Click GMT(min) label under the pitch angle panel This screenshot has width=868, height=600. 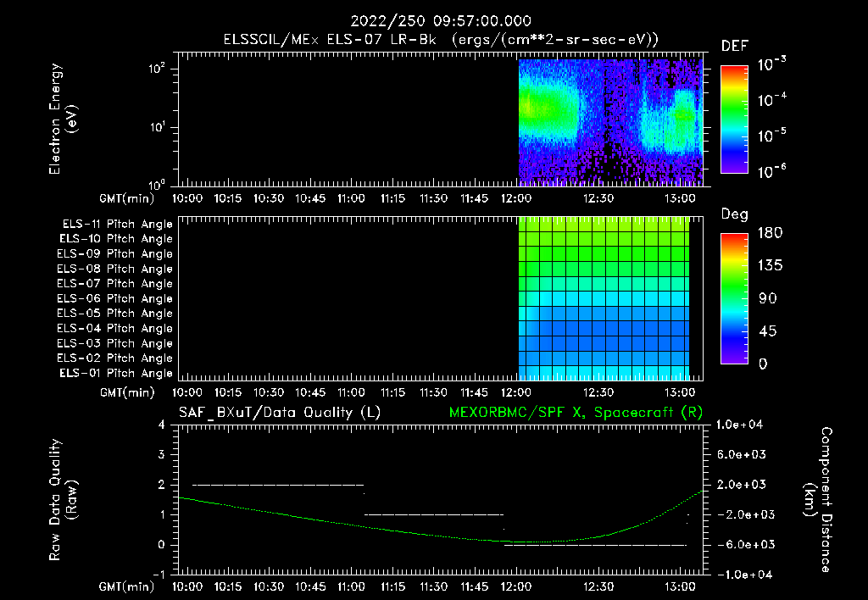click(127, 392)
